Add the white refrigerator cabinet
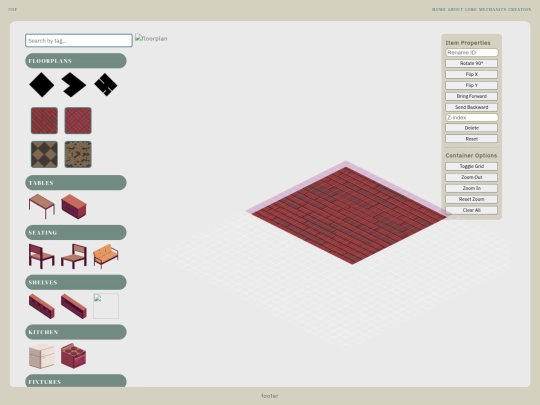 (42, 356)
